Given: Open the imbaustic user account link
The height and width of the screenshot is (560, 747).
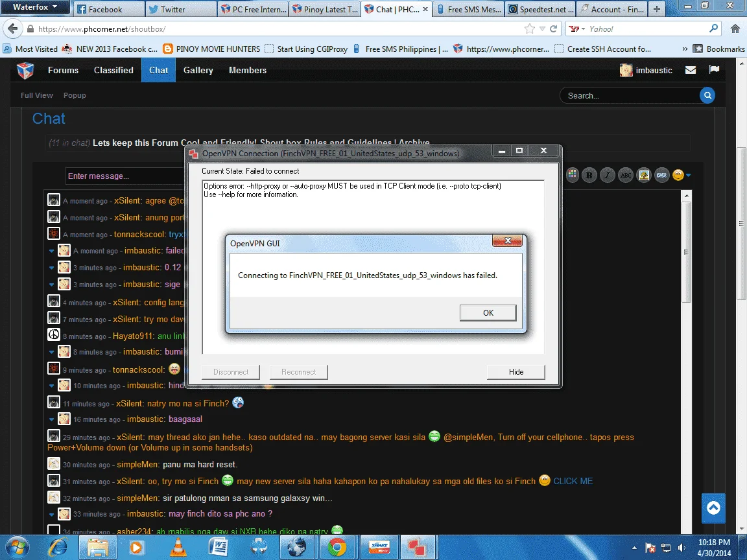Looking at the screenshot, I should coord(646,70).
